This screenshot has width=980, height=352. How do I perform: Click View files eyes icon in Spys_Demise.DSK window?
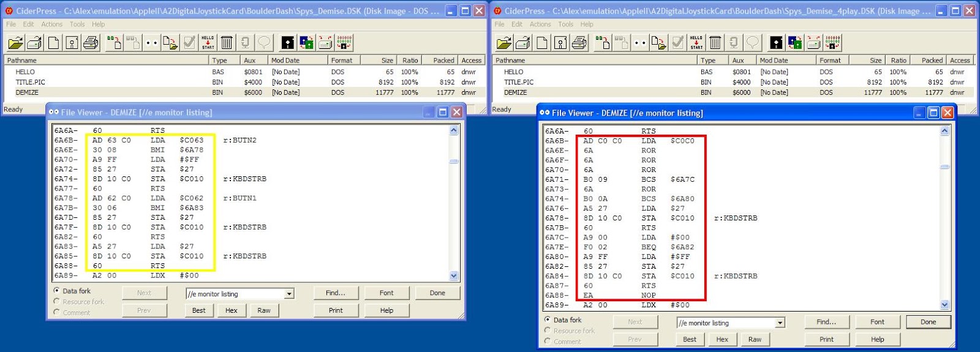tap(151, 42)
